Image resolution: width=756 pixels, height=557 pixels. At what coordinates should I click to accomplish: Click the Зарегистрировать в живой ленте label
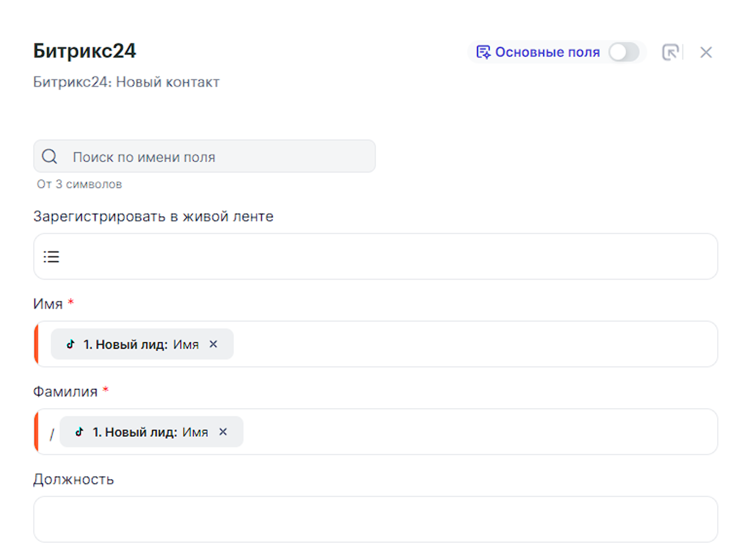click(153, 216)
